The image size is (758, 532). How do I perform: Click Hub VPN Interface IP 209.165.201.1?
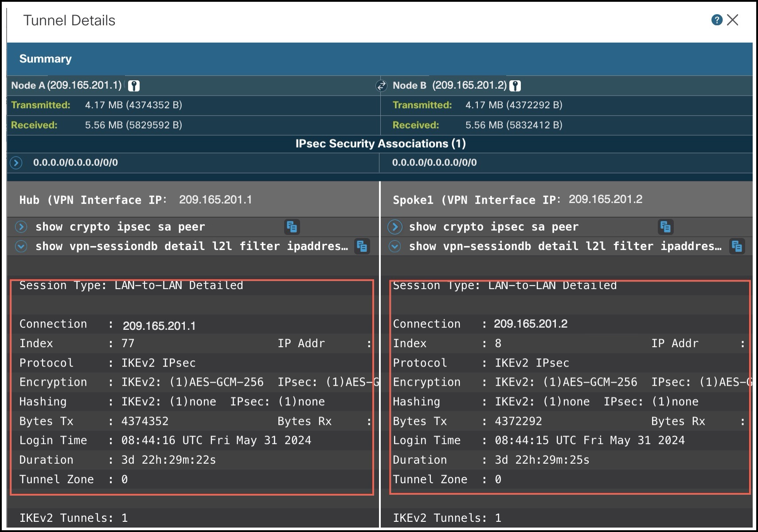coord(215,200)
